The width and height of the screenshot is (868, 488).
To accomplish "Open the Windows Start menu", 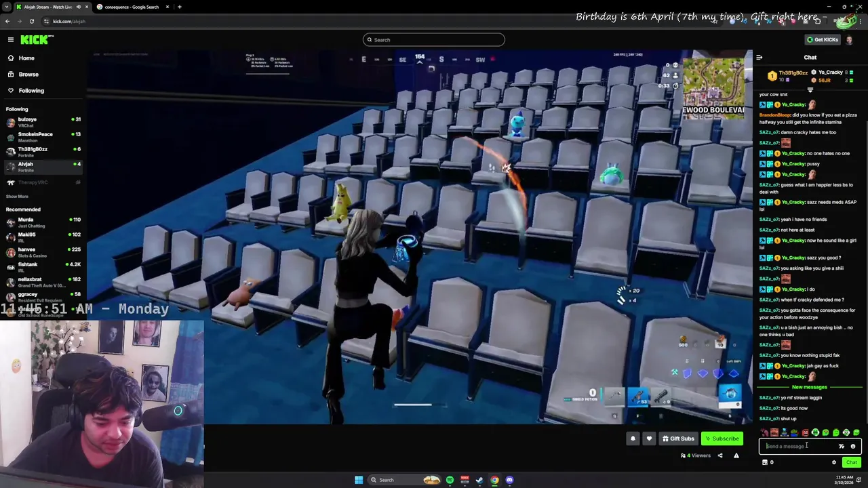I will pos(359,480).
